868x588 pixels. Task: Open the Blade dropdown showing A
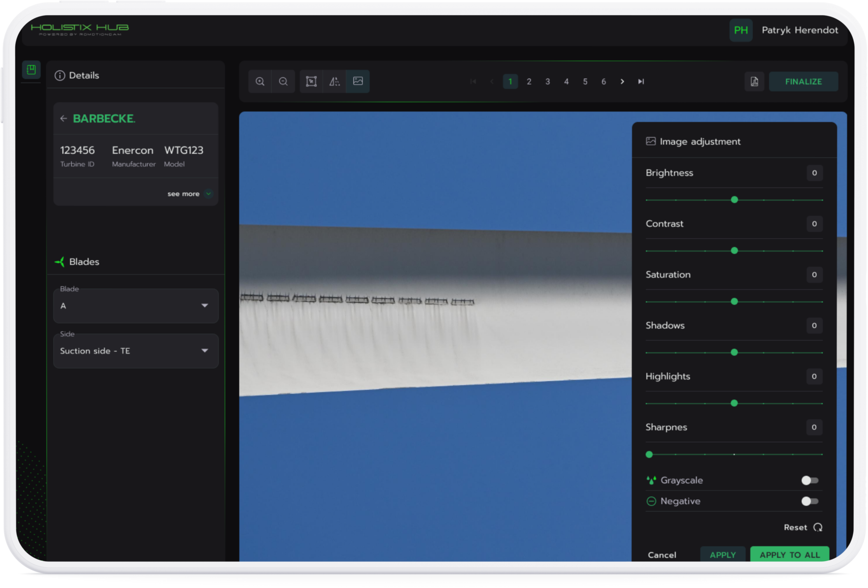click(x=136, y=306)
